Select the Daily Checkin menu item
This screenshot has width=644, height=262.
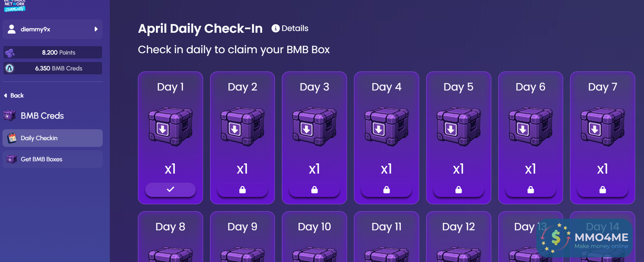(39, 138)
